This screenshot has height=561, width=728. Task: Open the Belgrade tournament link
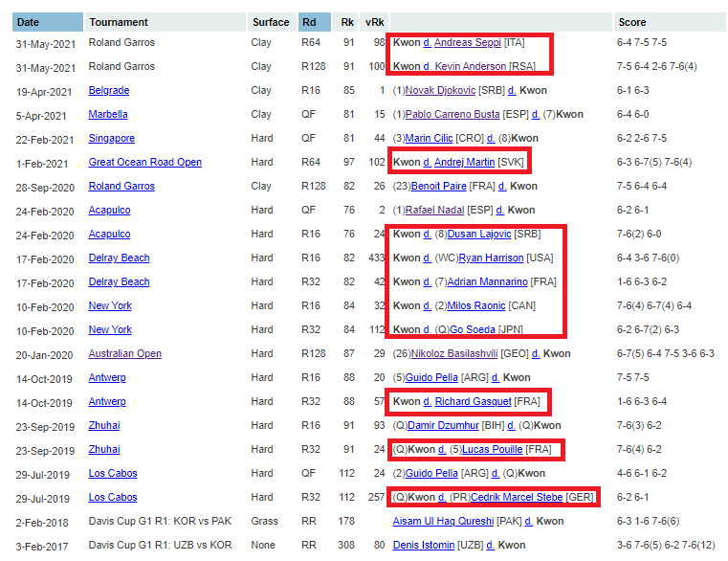point(109,90)
